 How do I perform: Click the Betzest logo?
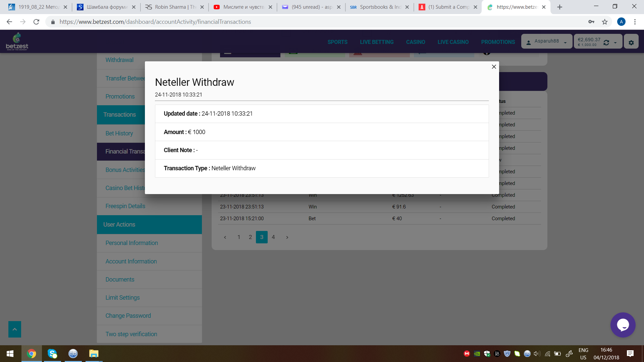pyautogui.click(x=17, y=42)
